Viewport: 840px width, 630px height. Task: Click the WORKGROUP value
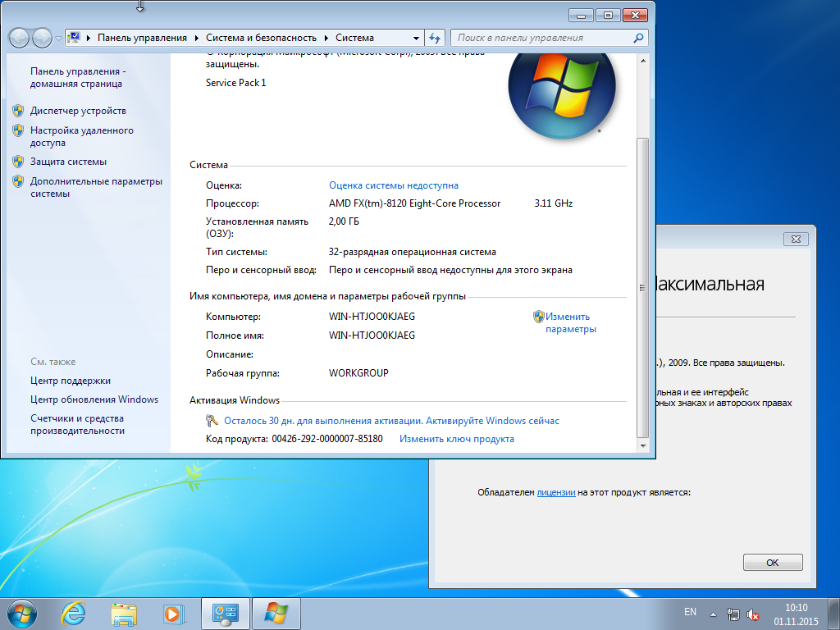358,373
